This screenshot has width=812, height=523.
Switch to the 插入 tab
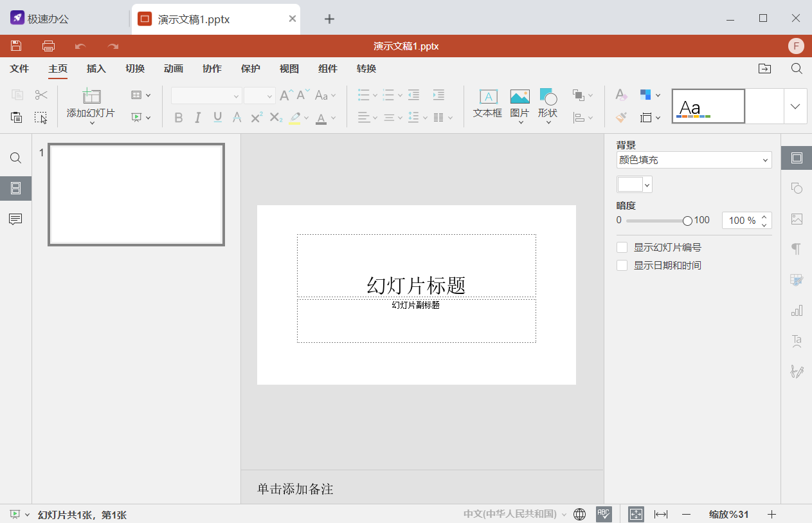(96, 69)
